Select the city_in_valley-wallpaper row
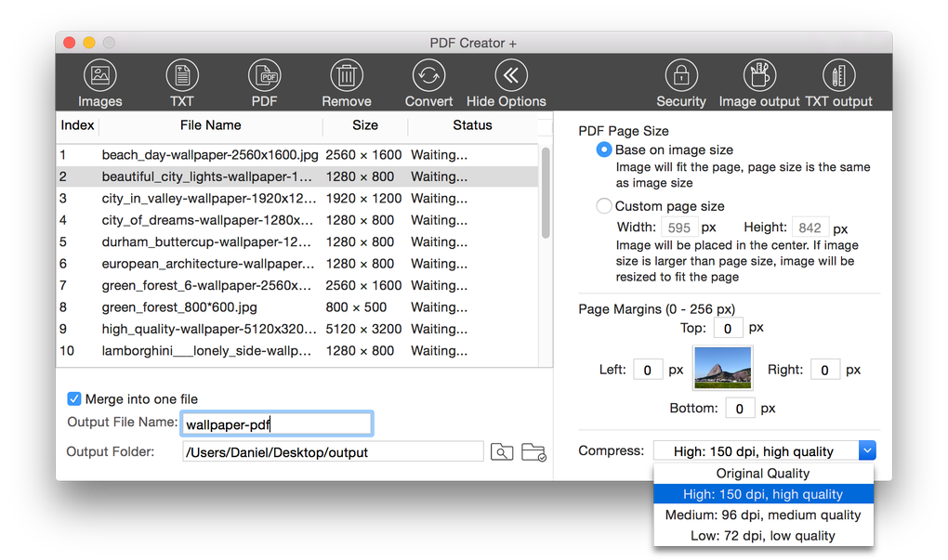Screen dimensions: 948x560 (296, 198)
